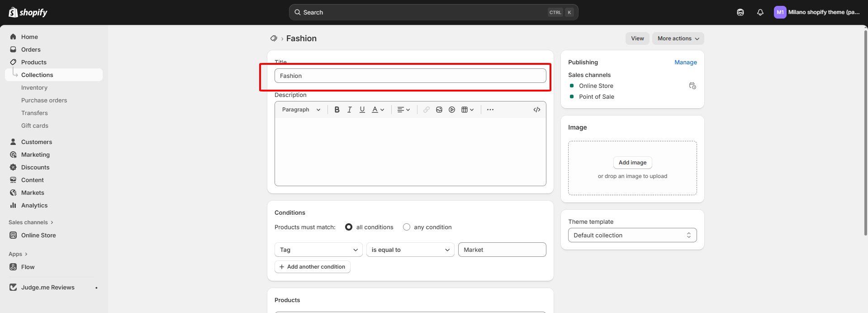Open the notifications bell
Screen dimensions: 868x313
click(760, 12)
